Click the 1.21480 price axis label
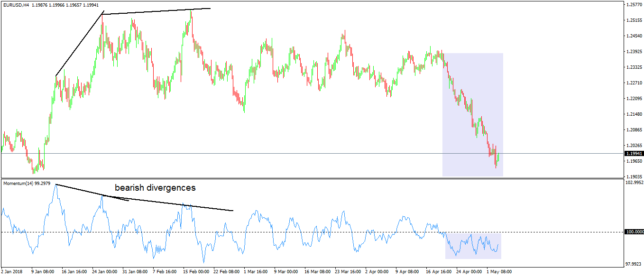This screenshot has width=644, height=277. (x=634, y=114)
